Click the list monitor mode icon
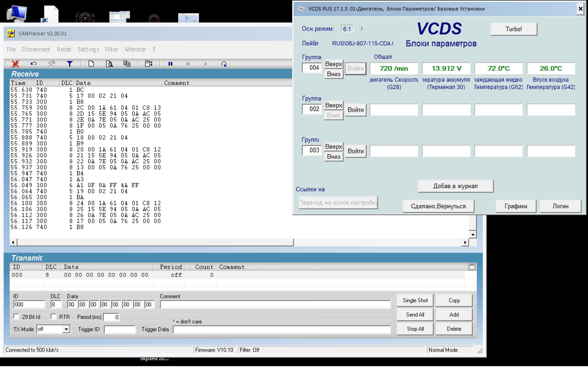The height and width of the screenshot is (367, 588). click(x=148, y=64)
